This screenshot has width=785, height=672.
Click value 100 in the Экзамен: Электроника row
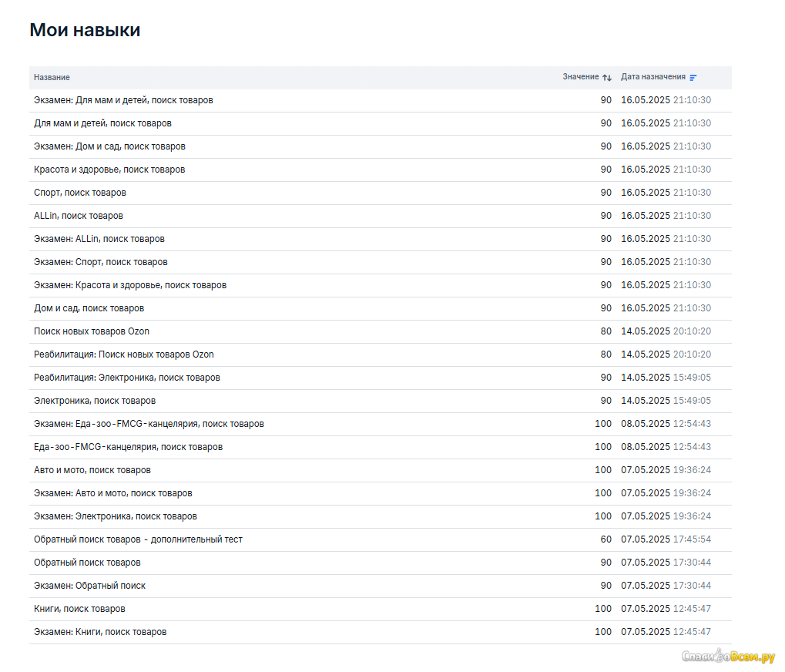click(603, 516)
